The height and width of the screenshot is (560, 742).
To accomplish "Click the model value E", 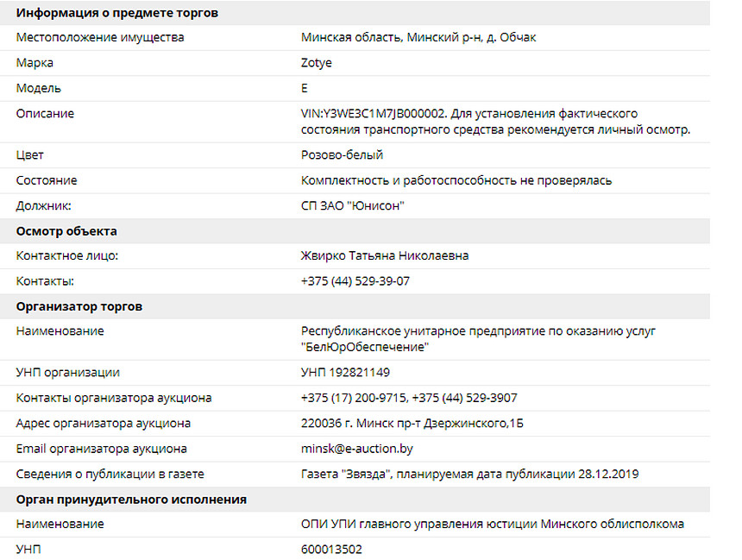I will point(305,88).
